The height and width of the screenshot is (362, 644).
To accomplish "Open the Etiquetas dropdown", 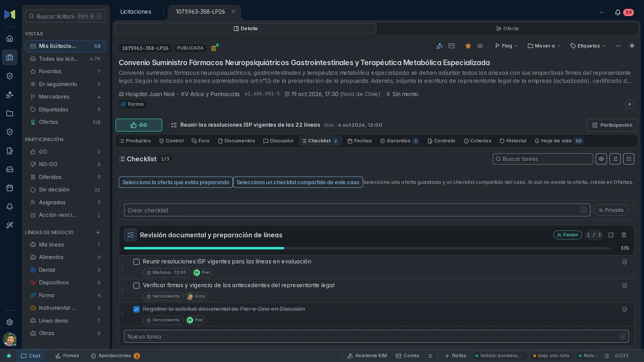I will 588,46.
